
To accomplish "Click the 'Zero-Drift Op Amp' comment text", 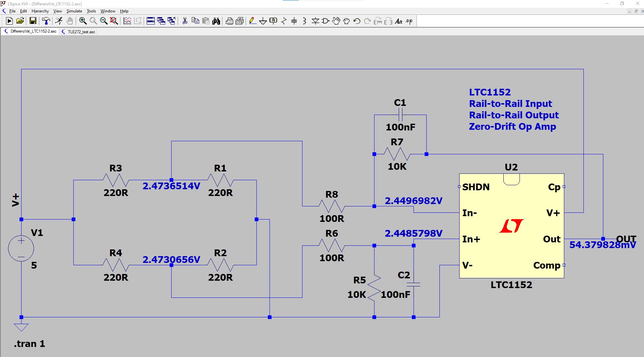I will point(512,127).
